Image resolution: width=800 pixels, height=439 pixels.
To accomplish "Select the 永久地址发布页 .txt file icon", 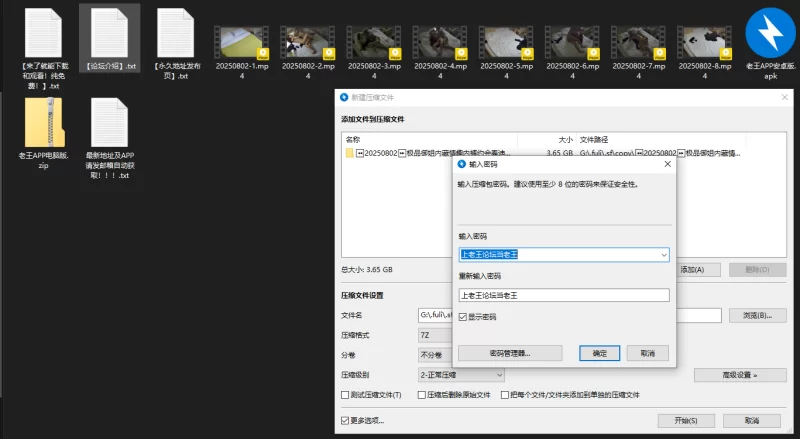I will tap(176, 33).
